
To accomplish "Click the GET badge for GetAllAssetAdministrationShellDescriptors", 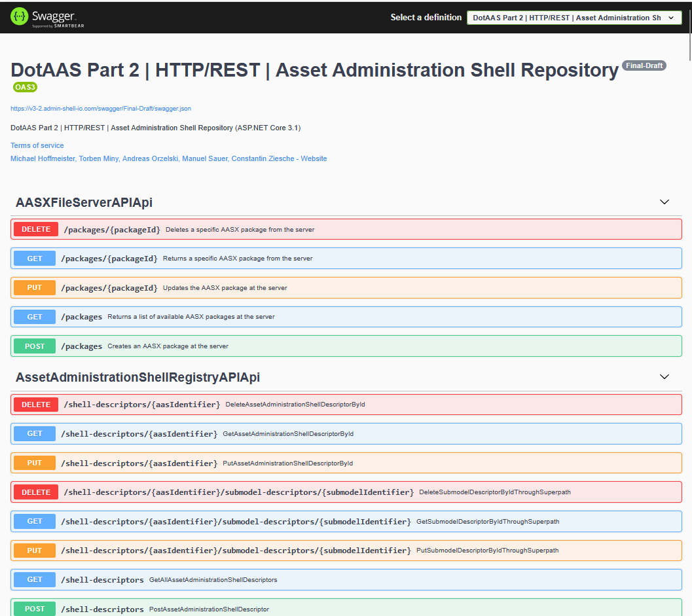I will coord(34,579).
